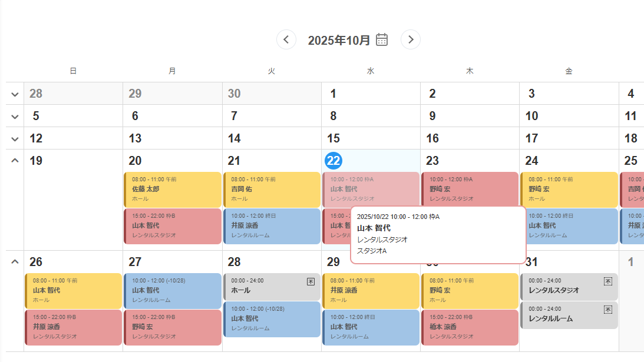Screen dimensions: 644x362
Task: Collapse the week row starting on 19
Action: point(15,161)
